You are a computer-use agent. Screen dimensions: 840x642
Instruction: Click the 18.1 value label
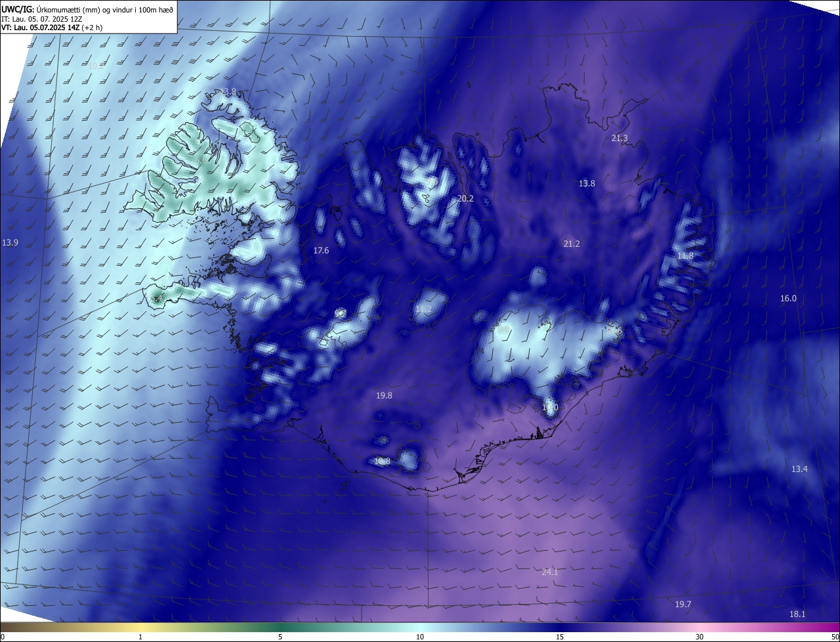797,614
